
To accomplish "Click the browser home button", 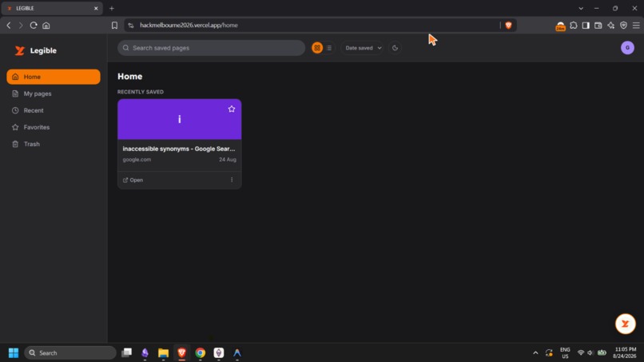I will [x=46, y=26].
